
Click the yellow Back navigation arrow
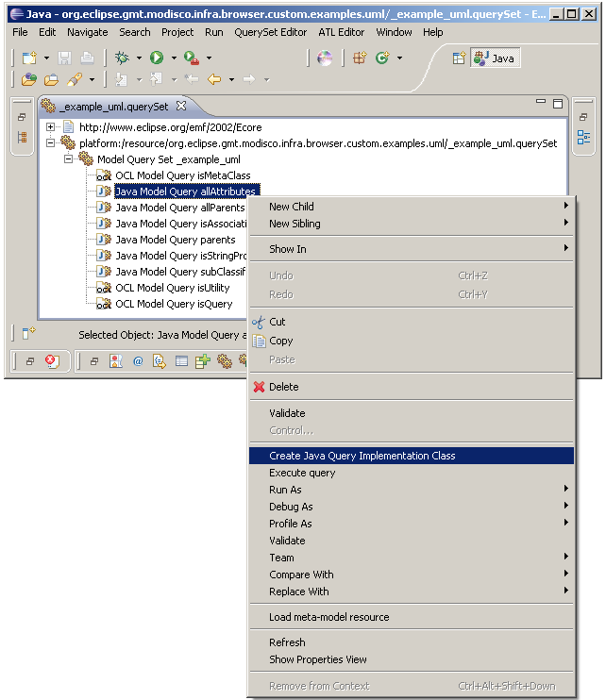pos(214,79)
